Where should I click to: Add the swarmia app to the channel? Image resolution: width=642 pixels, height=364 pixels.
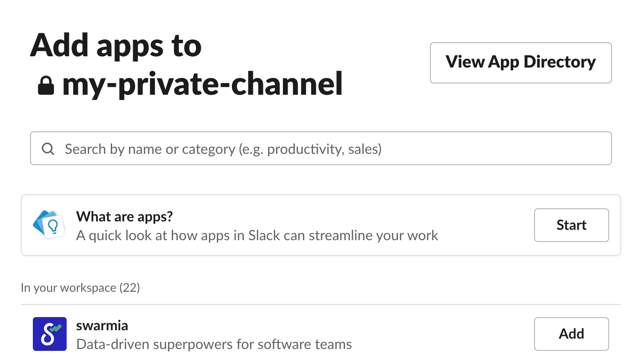pyautogui.click(x=571, y=334)
